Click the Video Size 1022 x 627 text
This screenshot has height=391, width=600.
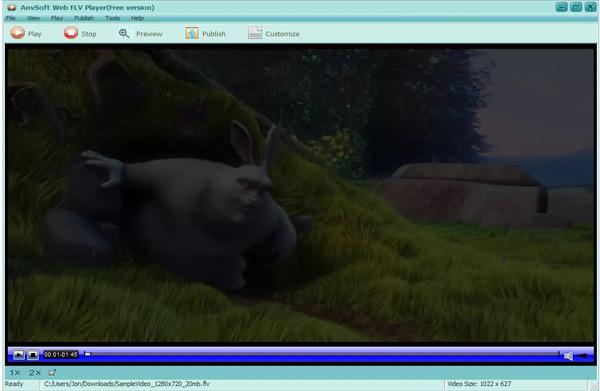(x=479, y=384)
